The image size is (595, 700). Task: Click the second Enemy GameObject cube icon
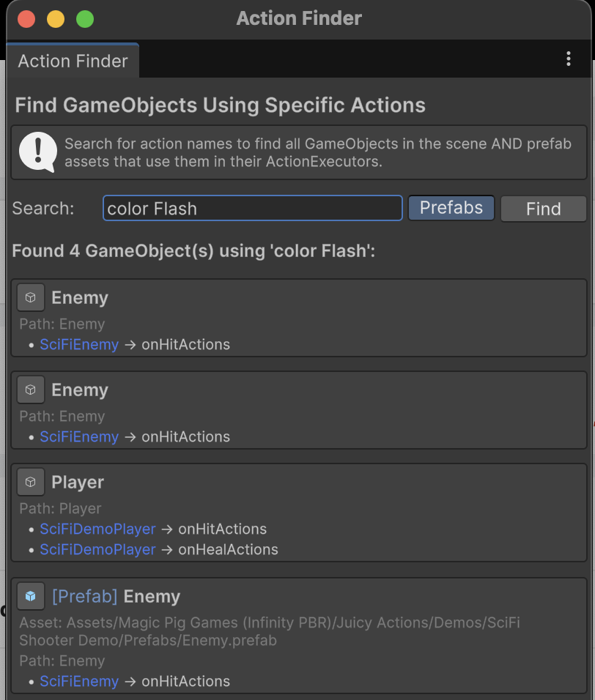(31, 390)
